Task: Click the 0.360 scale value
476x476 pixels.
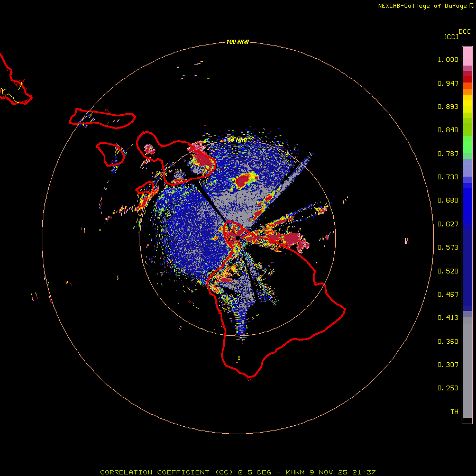Action: 448,342
